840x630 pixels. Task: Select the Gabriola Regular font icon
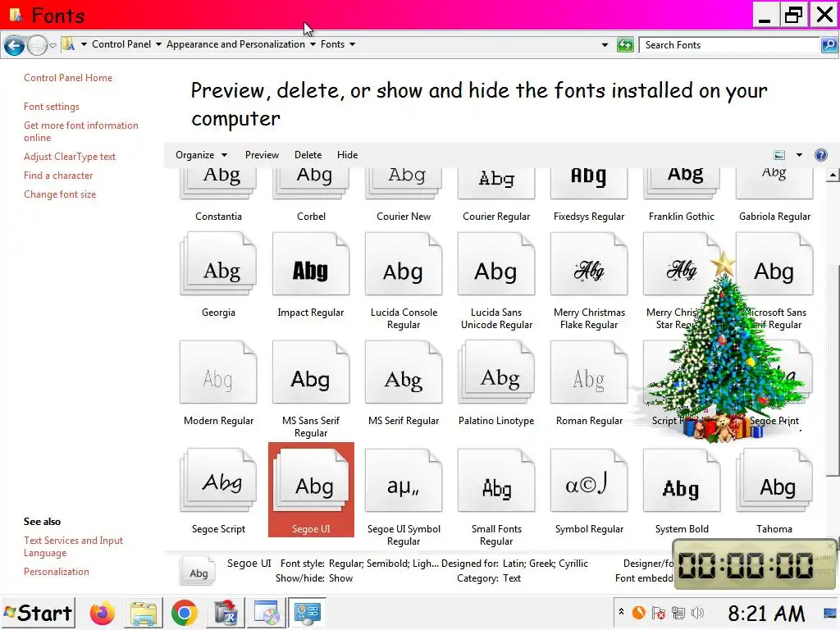(x=774, y=183)
